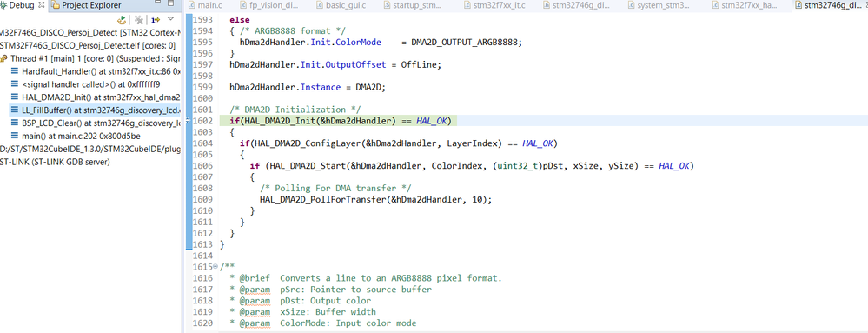Click the LL_FillBuffer frame icon
This screenshot has height=333, width=868.
pyautogui.click(x=15, y=110)
